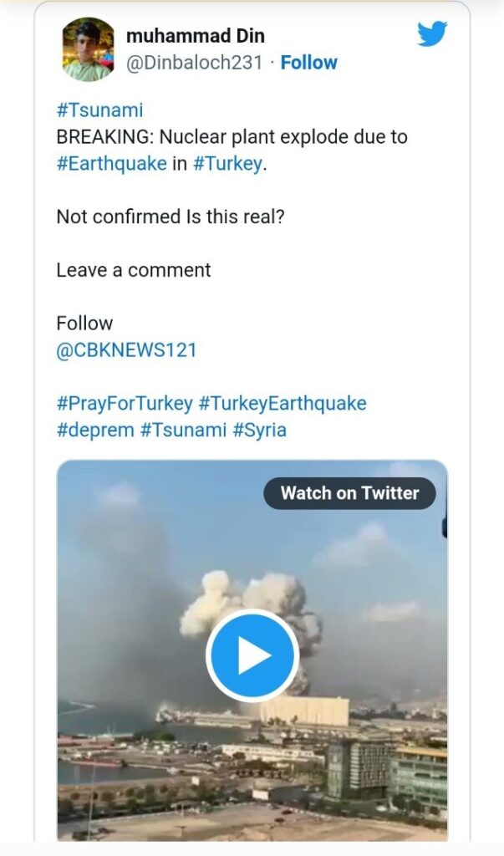Click the #TurkeyEarthquake hashtag

[282, 403]
